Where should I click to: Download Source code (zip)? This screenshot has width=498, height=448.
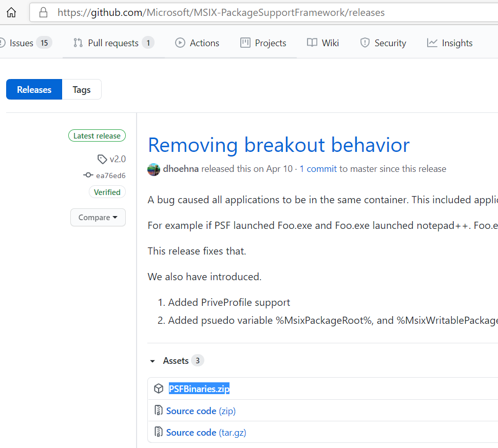[x=201, y=411]
